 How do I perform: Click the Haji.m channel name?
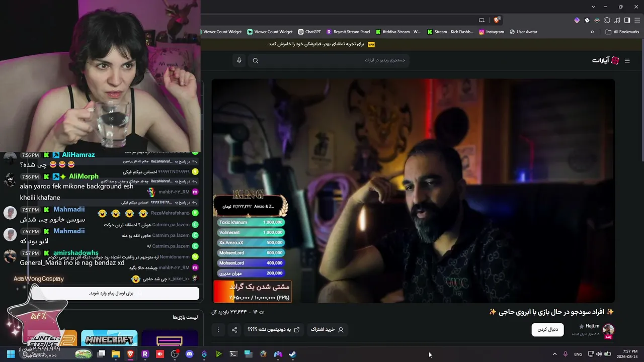click(x=592, y=326)
